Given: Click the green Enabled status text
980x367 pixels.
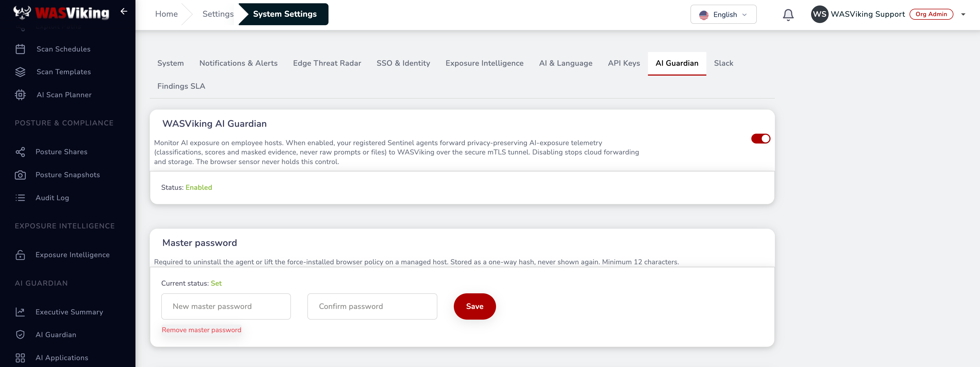Looking at the screenshot, I should click(x=199, y=187).
